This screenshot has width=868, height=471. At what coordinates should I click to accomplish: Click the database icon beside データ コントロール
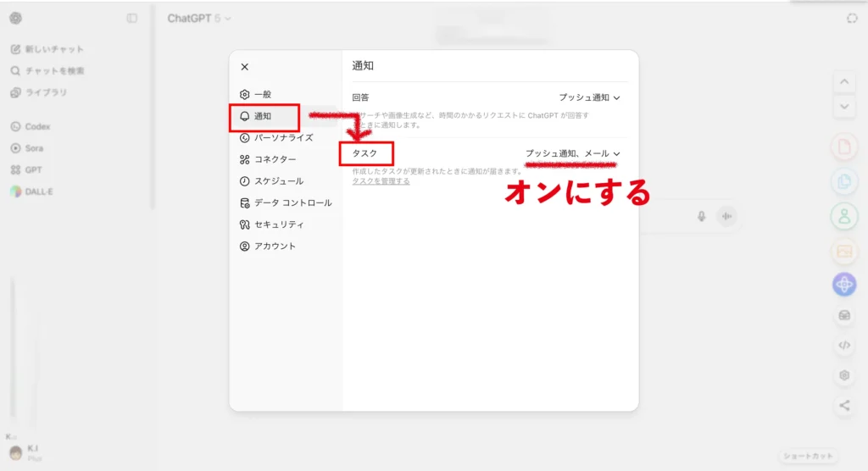click(x=245, y=202)
